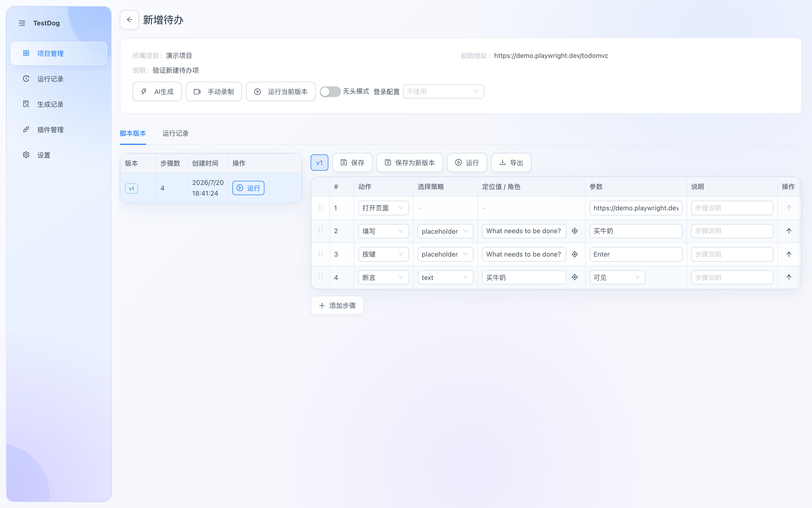The width and height of the screenshot is (812, 508).
Task: Open the 填写 action dropdown
Action: pyautogui.click(x=383, y=231)
